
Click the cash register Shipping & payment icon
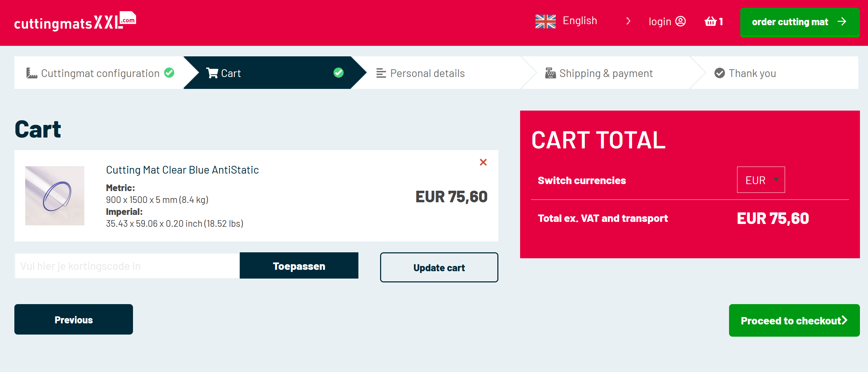pos(550,73)
